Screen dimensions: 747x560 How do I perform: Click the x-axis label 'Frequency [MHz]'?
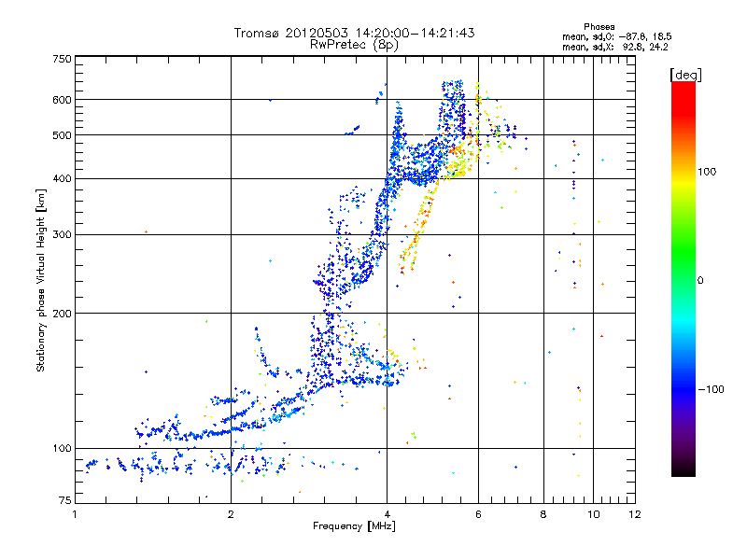pyautogui.click(x=354, y=526)
